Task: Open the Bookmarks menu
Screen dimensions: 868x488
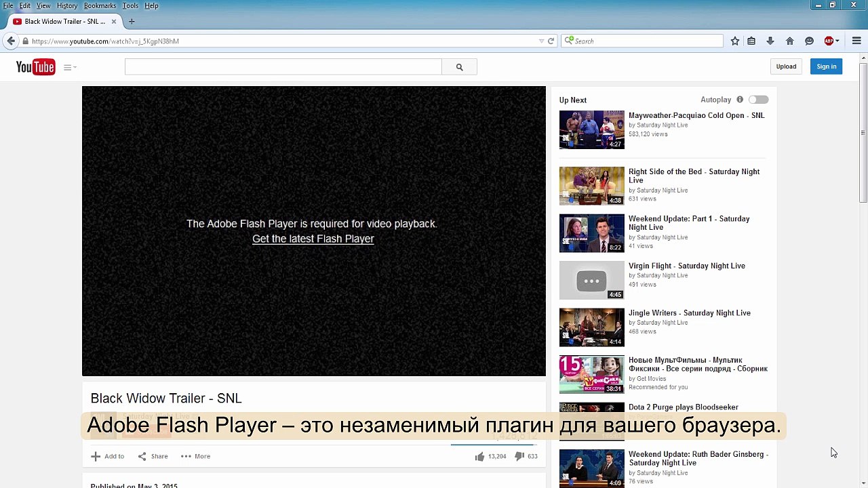Action: 100,5
